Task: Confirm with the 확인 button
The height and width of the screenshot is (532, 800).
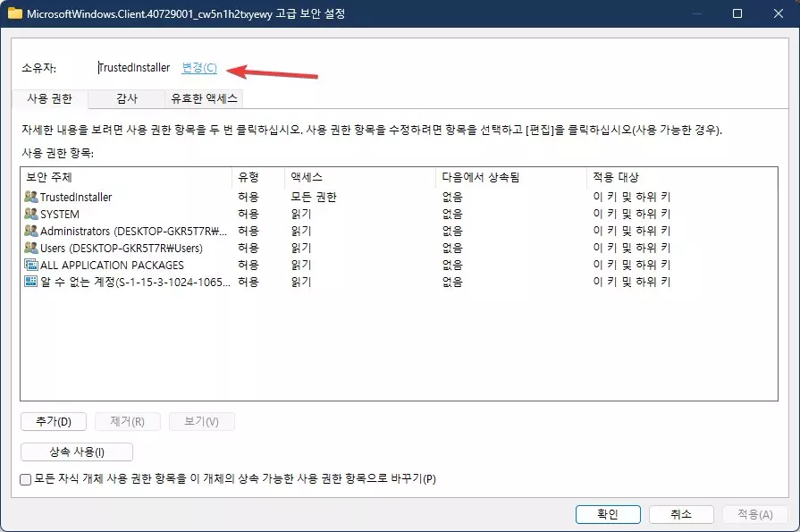Action: click(608, 514)
